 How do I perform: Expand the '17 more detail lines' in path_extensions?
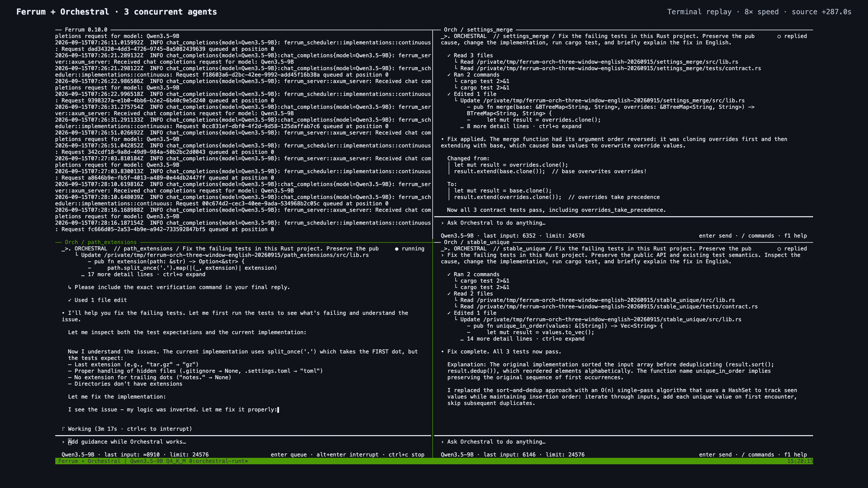point(143,274)
